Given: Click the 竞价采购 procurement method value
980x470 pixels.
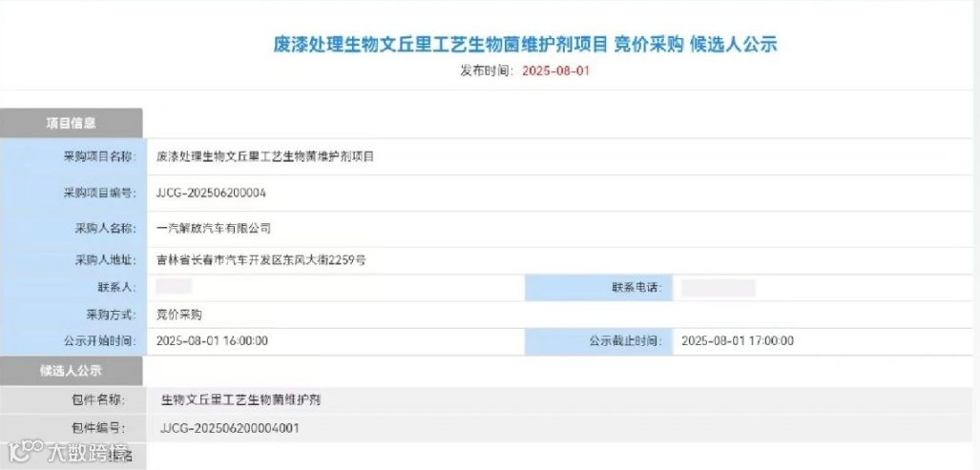Looking at the screenshot, I should [179, 314].
